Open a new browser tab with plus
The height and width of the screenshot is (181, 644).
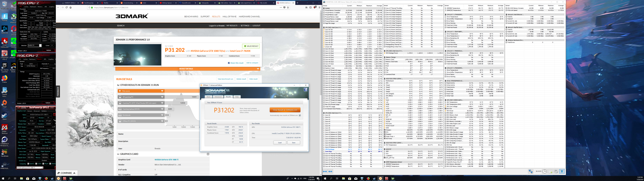point(297,3)
